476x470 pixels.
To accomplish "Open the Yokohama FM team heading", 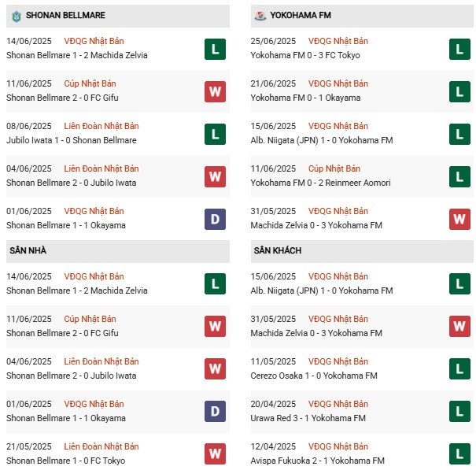I will click(301, 15).
